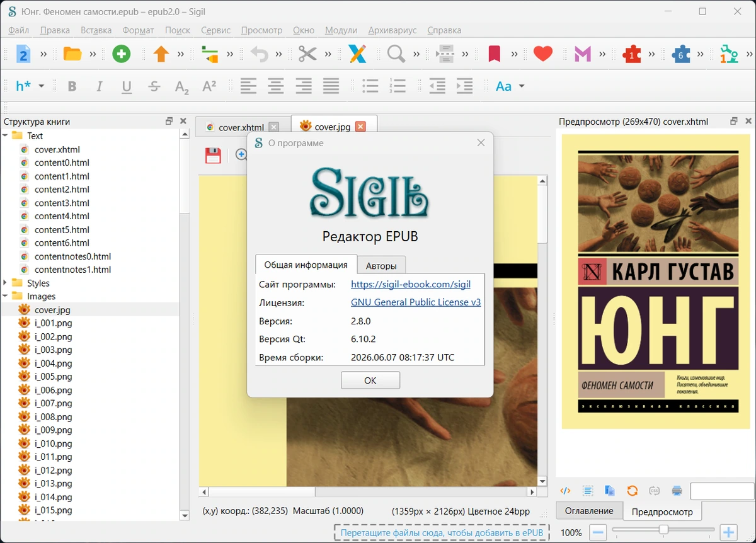756x543 pixels.
Task: Open the sigil-ebook.com website link
Action: pyautogui.click(x=411, y=285)
